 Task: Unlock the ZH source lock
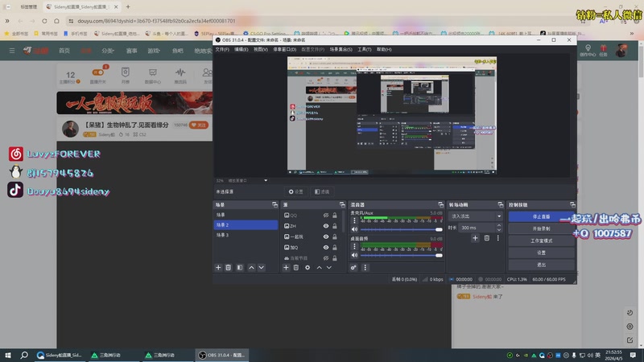coord(335,226)
